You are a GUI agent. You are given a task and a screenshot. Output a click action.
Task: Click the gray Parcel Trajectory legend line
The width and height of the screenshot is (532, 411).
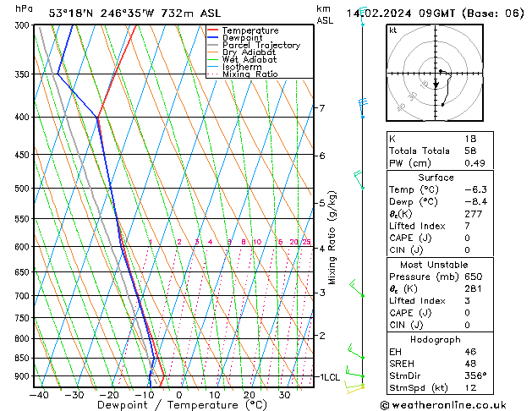point(212,45)
